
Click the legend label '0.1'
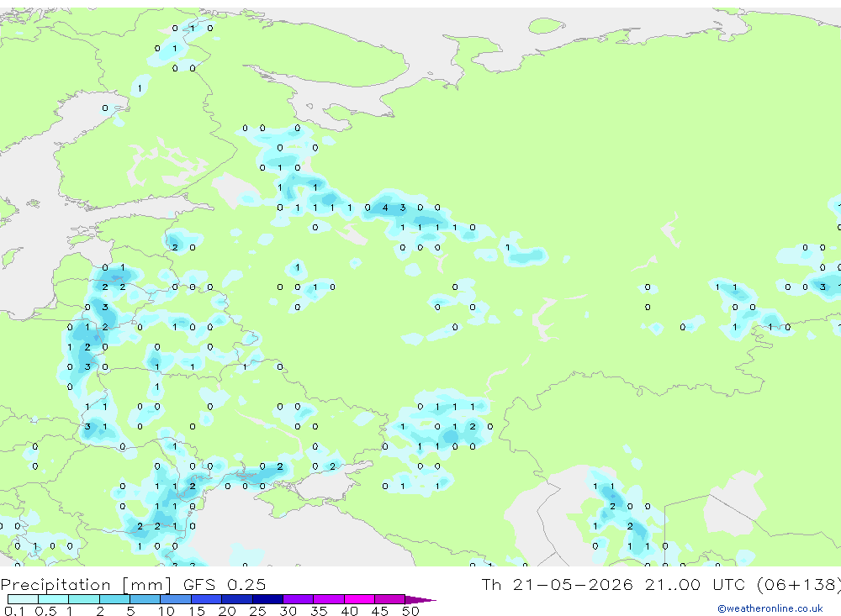14,611
